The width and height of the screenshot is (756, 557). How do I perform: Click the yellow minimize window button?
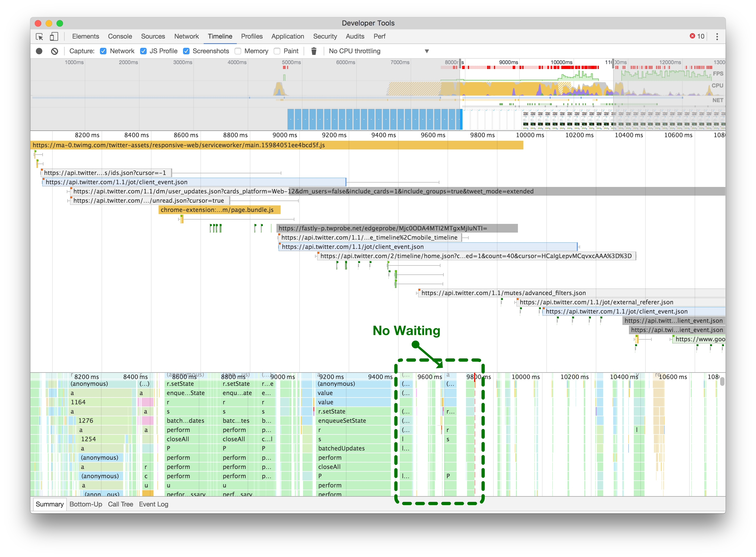coord(49,23)
